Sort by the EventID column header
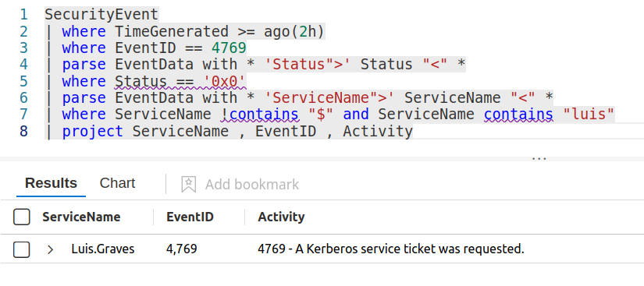This screenshot has height=286, width=644. pyautogui.click(x=190, y=217)
